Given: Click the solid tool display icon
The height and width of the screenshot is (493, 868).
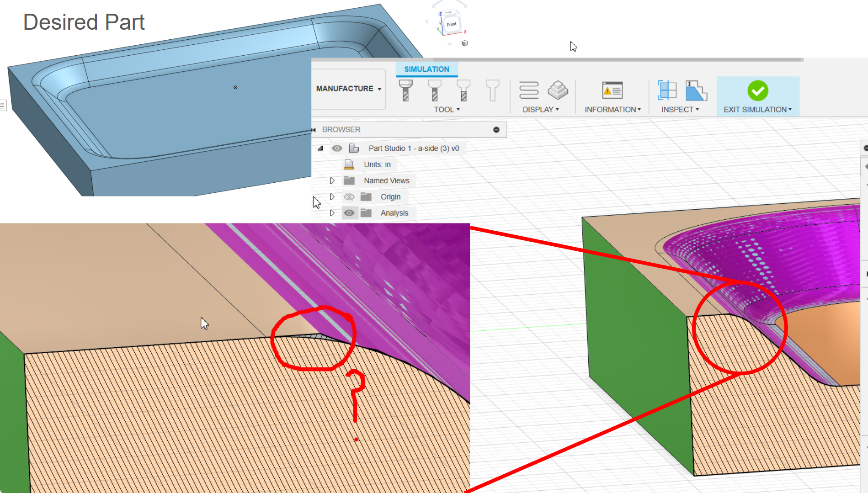Looking at the screenshot, I should [x=405, y=90].
